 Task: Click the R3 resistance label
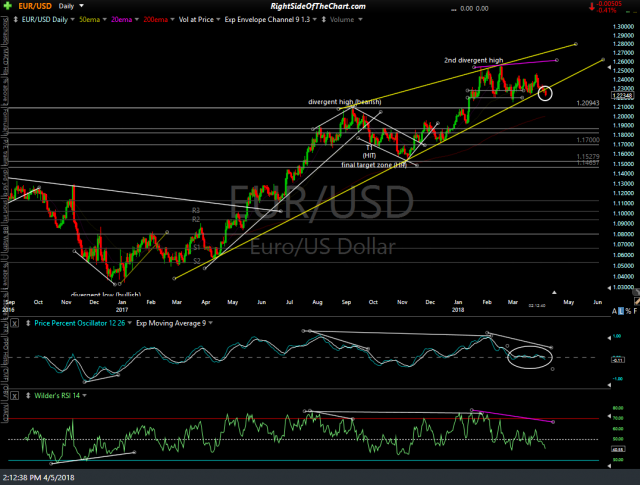point(196,211)
